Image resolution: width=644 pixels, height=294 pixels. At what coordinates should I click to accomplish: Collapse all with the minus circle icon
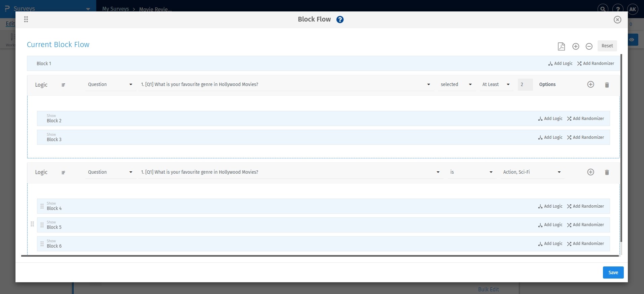pos(589,46)
